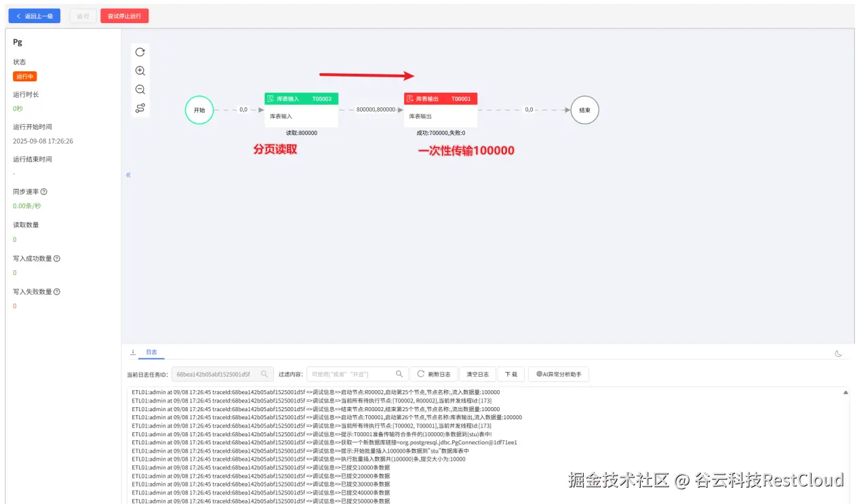Click the 返回上一级 back button
859x504 pixels.
34,16
